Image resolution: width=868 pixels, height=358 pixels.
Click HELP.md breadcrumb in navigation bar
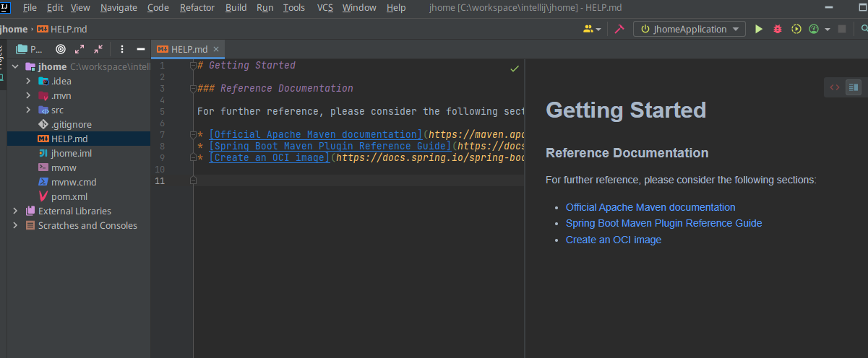[x=62, y=29]
